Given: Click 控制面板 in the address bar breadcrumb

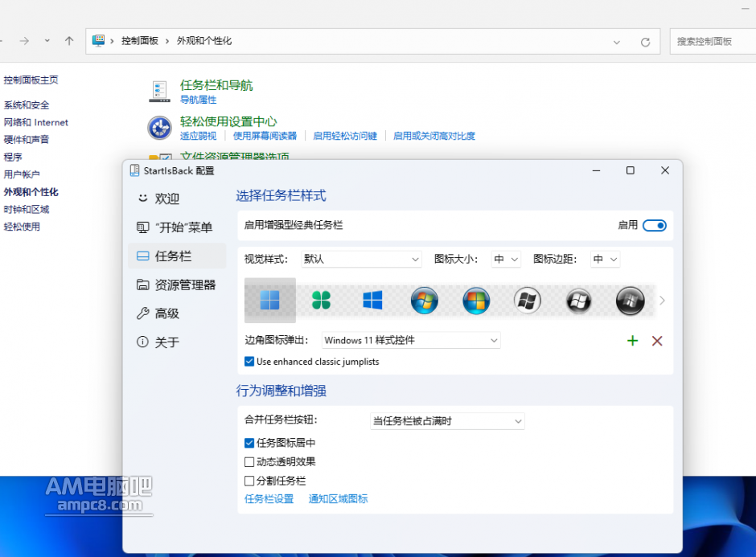Looking at the screenshot, I should [140, 41].
